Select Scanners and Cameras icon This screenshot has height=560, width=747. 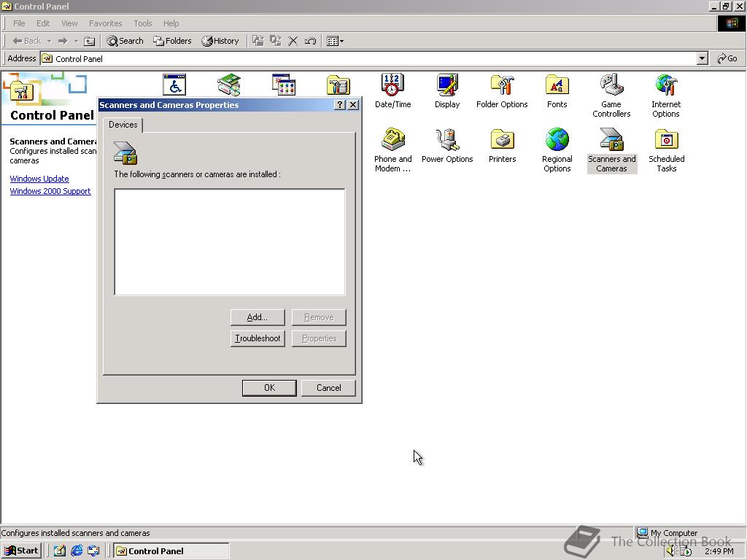tap(612, 149)
